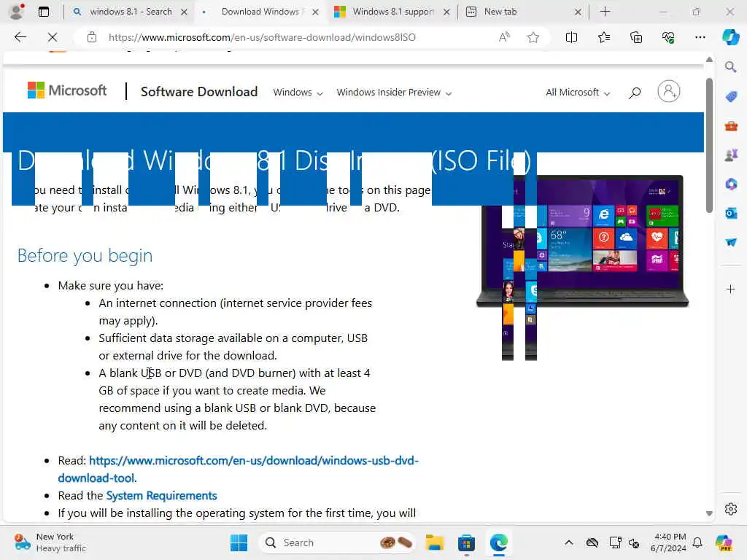Open a new browser tab
Image resolution: width=747 pixels, height=560 pixels.
[x=605, y=12]
